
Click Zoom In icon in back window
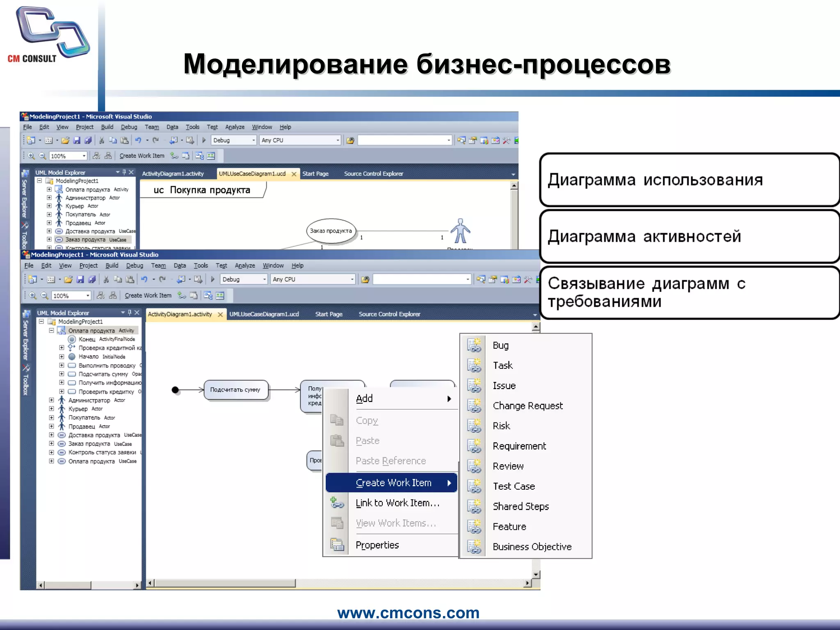click(31, 156)
